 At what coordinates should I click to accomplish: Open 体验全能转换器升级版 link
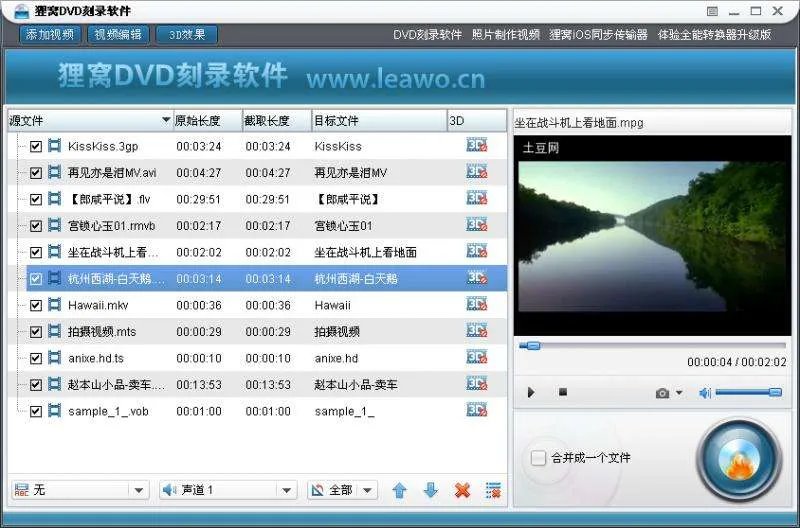[714, 35]
